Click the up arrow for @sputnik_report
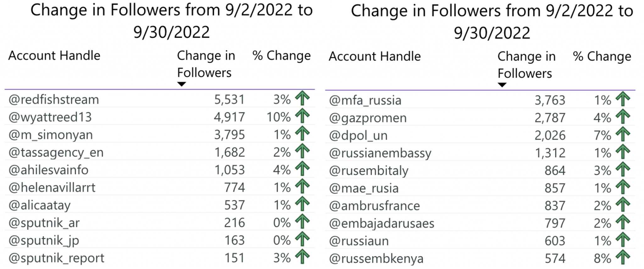This screenshot has height=269, width=644. [x=303, y=256]
